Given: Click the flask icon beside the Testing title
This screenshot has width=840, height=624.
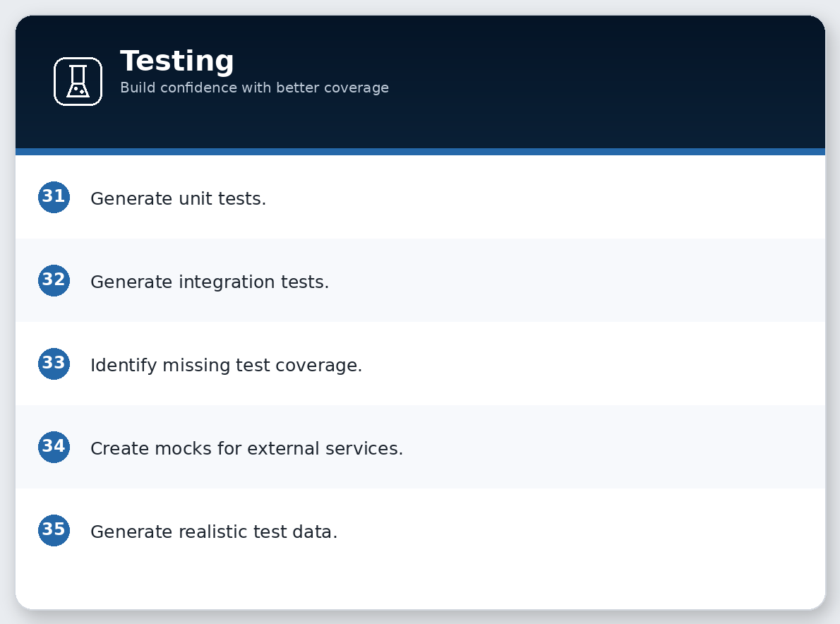Looking at the screenshot, I should 78,81.
